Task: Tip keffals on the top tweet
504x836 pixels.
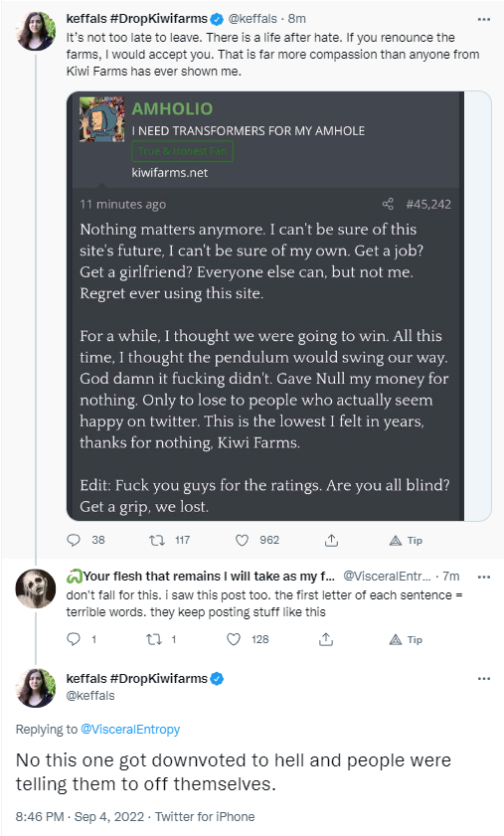Action: (x=406, y=541)
